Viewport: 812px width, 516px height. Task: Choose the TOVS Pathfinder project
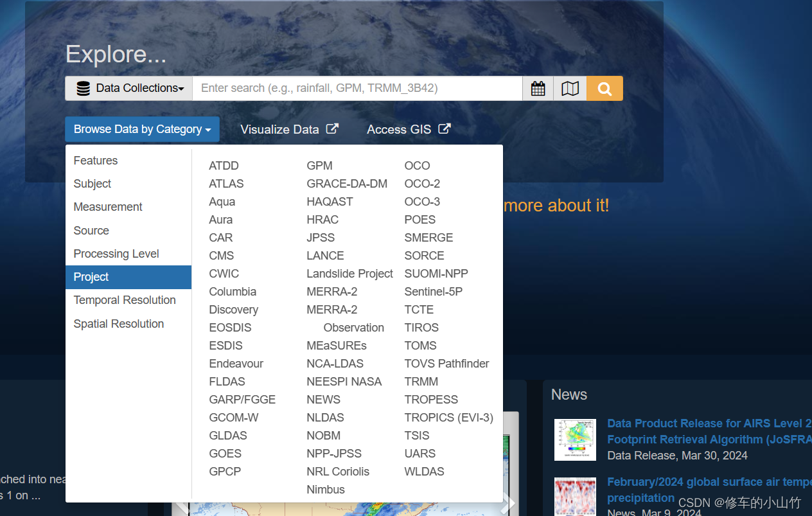click(446, 364)
